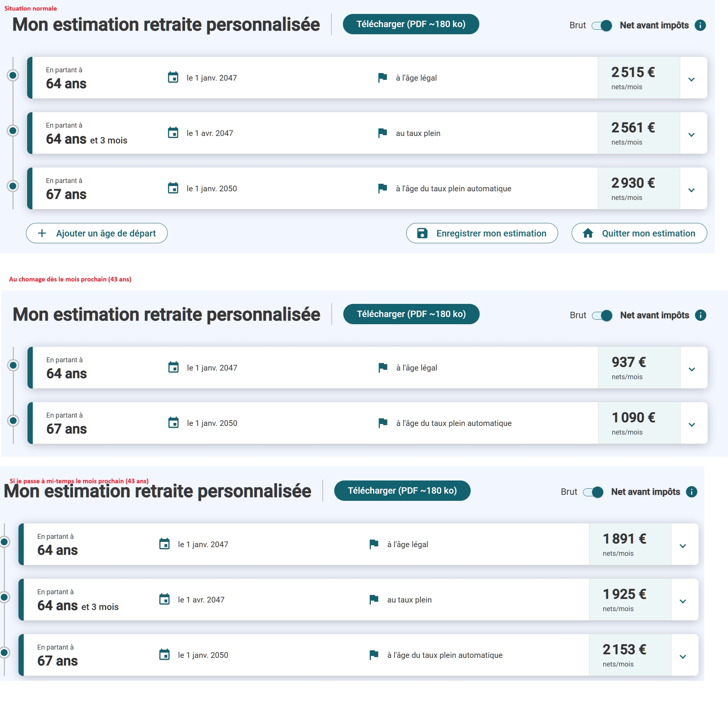Switch the top estimation to Brut amounts

click(601, 25)
